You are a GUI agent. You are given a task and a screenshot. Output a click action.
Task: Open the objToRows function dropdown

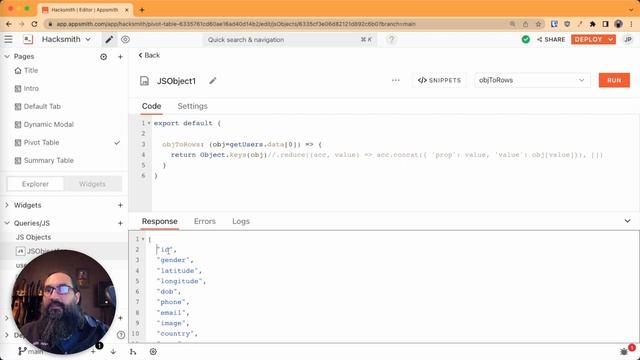click(x=532, y=80)
